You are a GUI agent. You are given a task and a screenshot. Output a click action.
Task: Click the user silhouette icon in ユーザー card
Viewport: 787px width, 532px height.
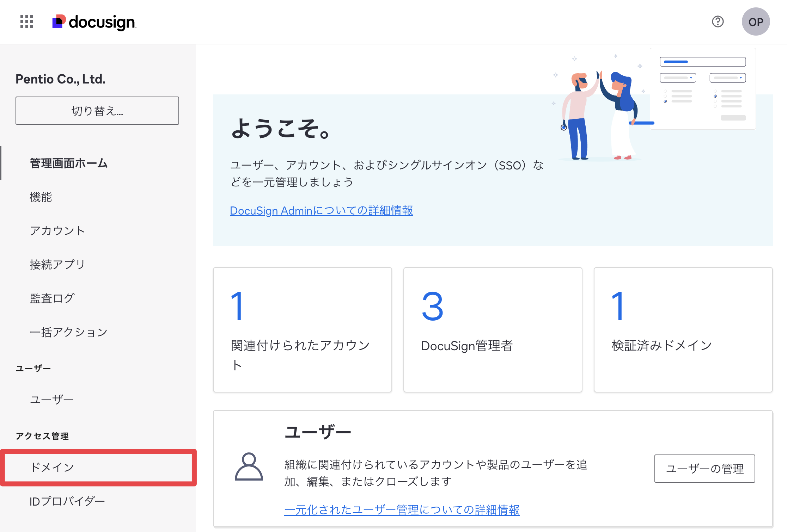tap(249, 466)
